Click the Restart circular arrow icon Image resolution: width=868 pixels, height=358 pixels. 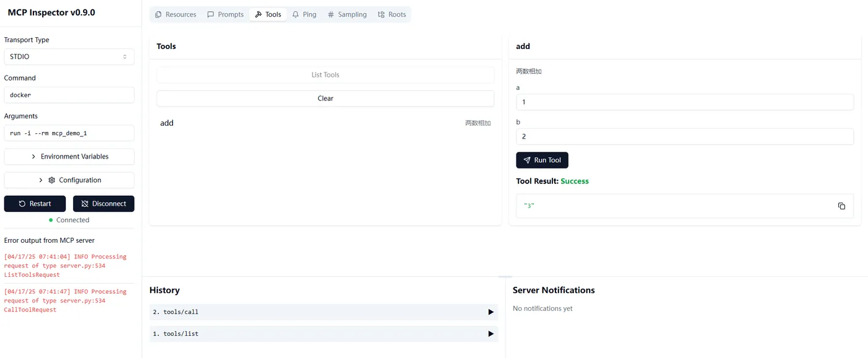(22, 204)
